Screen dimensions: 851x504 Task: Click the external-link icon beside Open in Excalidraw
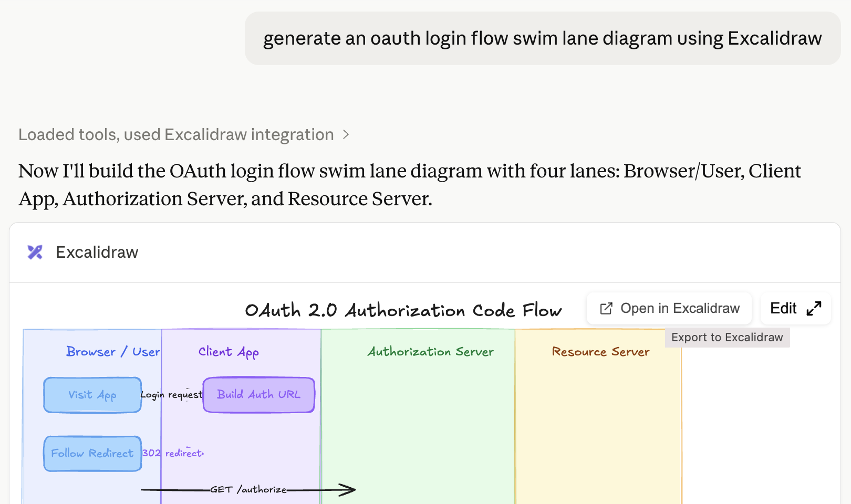607,308
